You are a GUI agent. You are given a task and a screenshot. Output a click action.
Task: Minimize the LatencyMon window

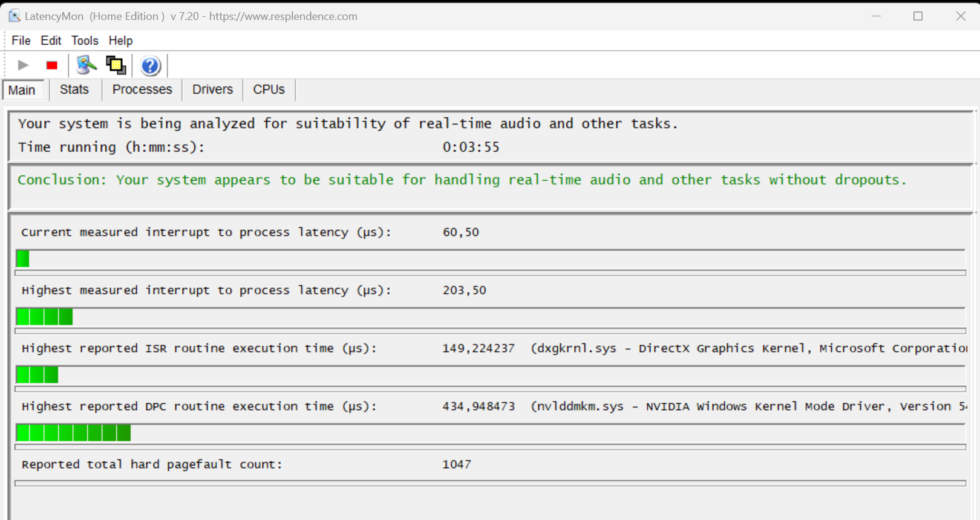(876, 16)
